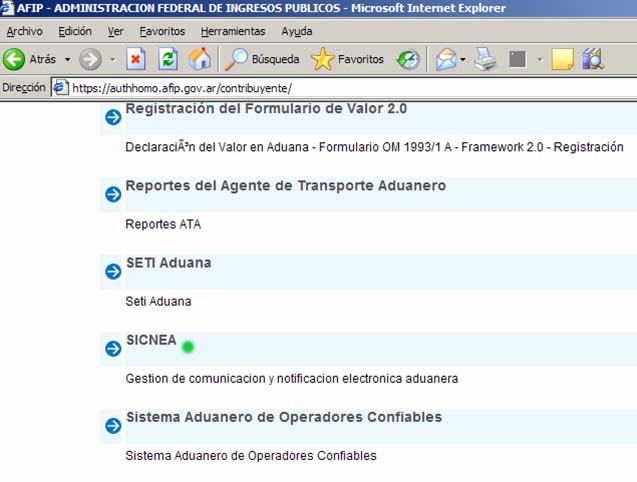Click the grey Forward arrow button
The image size is (637, 482).
pos(90,59)
